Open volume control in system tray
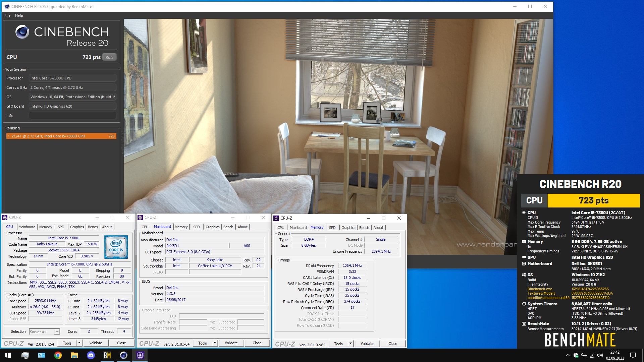 600,355
